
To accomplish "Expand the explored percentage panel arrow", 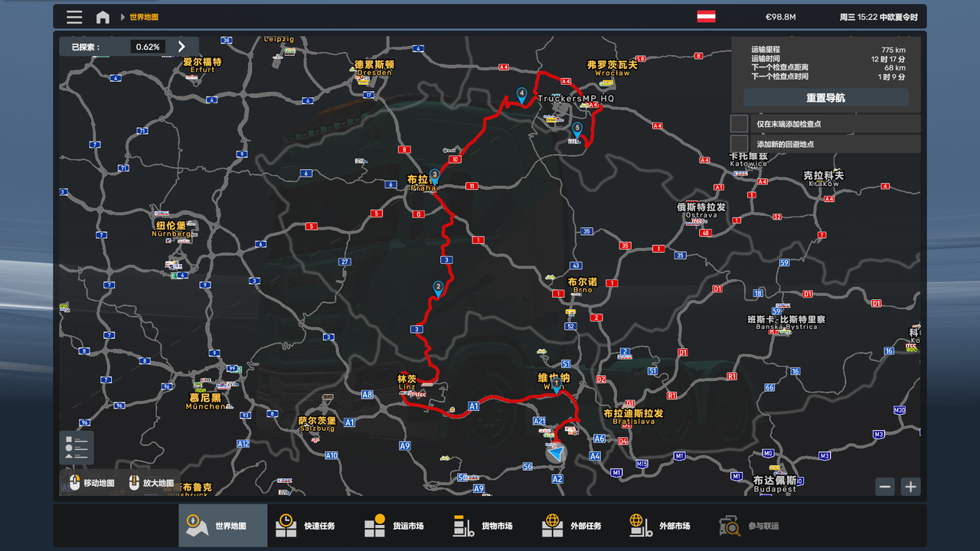I will click(x=181, y=47).
